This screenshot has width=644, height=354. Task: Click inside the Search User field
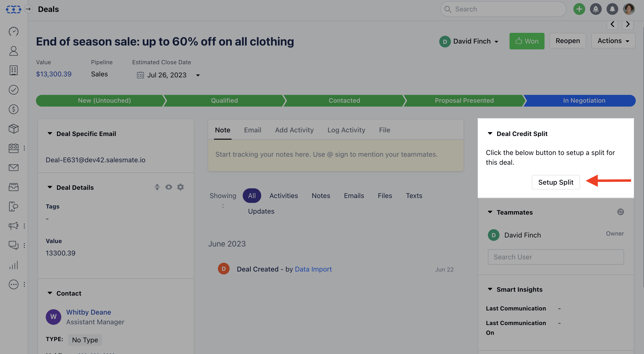click(555, 257)
